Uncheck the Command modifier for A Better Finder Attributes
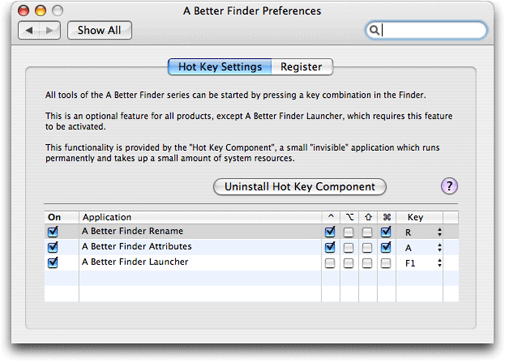The width and height of the screenshot is (505, 362). [x=386, y=247]
